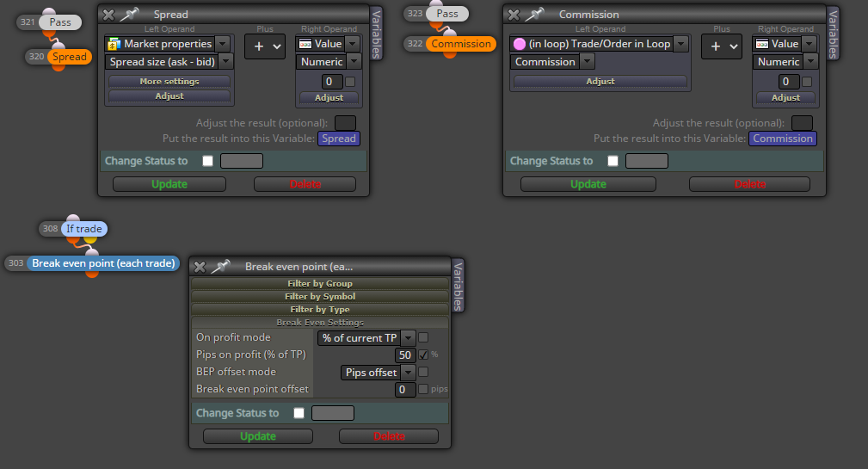
Task: Click Update in the Spread panel
Action: [169, 184]
